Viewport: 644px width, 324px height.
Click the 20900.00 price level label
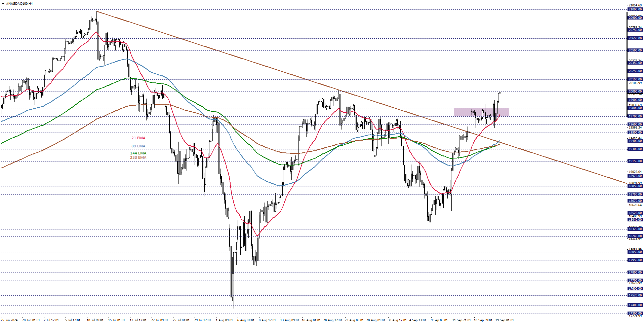pyautogui.click(x=635, y=18)
